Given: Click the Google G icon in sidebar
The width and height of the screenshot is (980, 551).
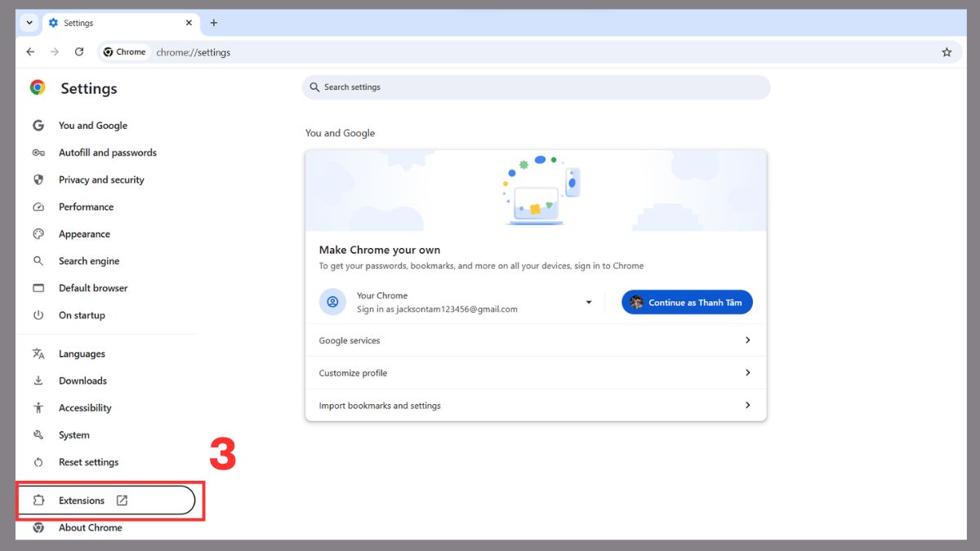Looking at the screenshot, I should (x=38, y=126).
